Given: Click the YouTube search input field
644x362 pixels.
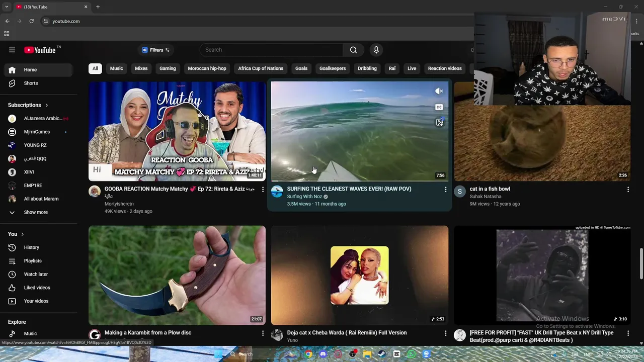Looking at the screenshot, I should [x=271, y=50].
